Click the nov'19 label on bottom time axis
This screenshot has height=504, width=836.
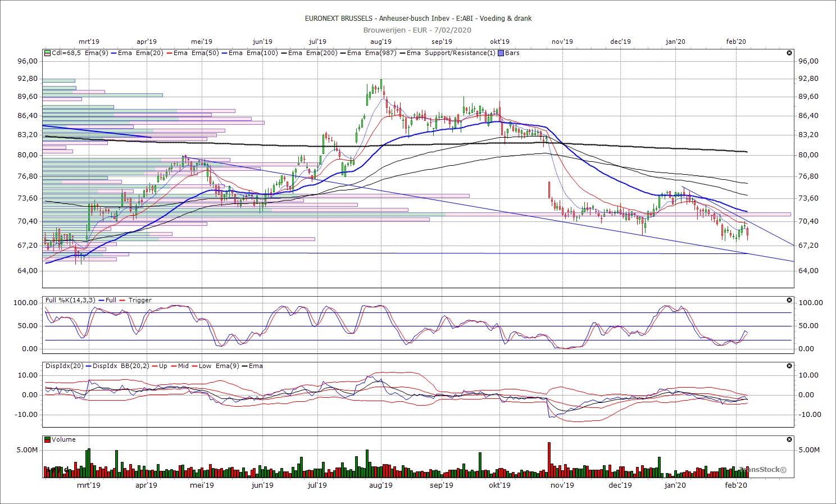pos(562,485)
